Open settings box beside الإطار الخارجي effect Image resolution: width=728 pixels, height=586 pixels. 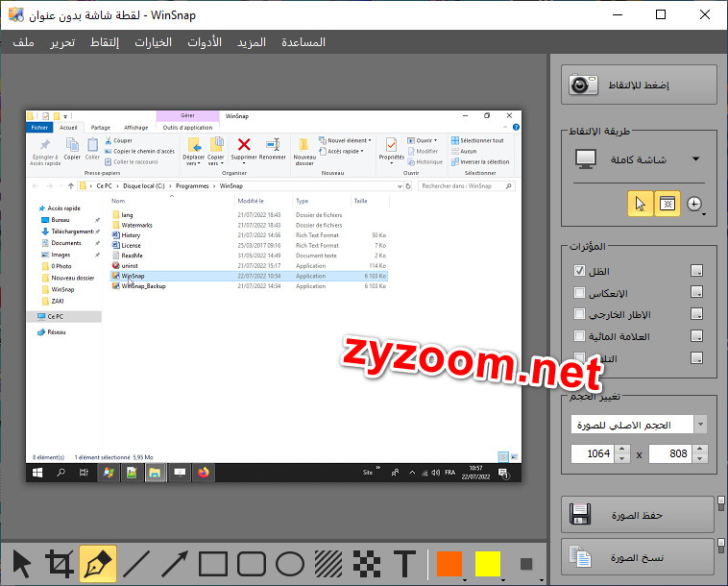[696, 314]
